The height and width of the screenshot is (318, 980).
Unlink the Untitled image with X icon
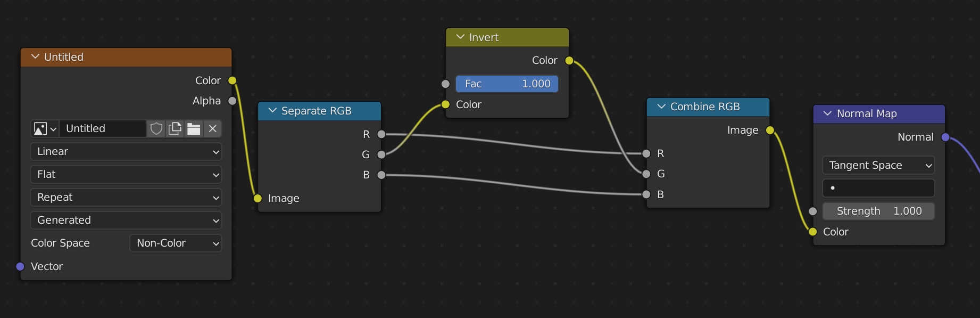point(212,129)
